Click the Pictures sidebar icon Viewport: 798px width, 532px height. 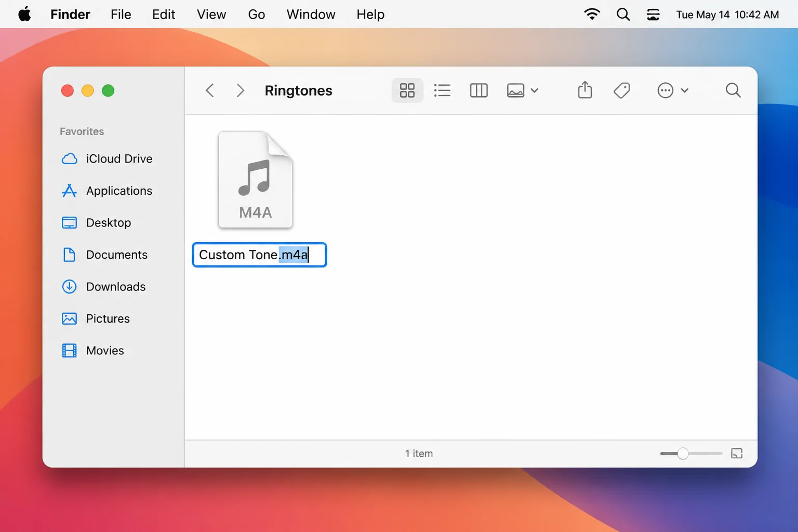click(69, 318)
